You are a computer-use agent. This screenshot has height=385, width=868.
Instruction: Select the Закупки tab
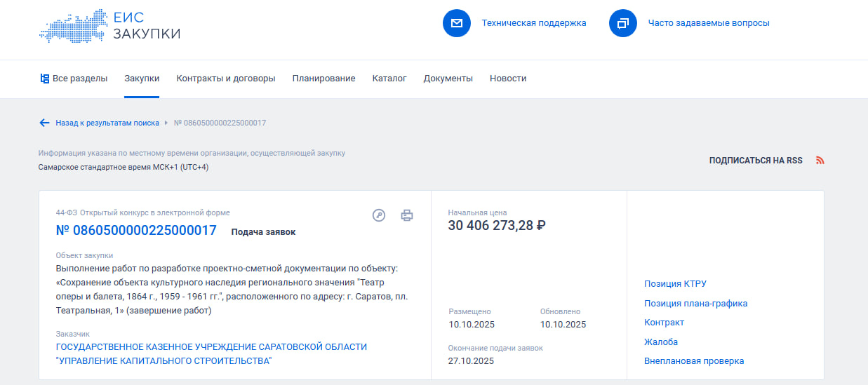click(x=142, y=79)
